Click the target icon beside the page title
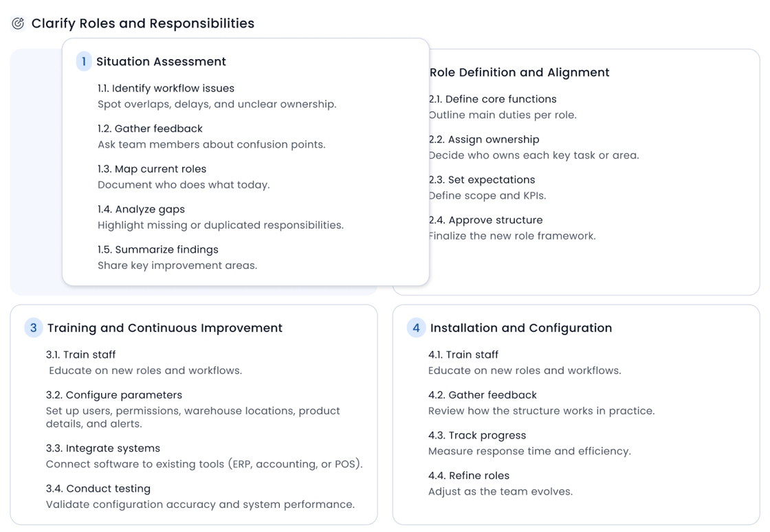The height and width of the screenshot is (532, 770). click(x=18, y=23)
